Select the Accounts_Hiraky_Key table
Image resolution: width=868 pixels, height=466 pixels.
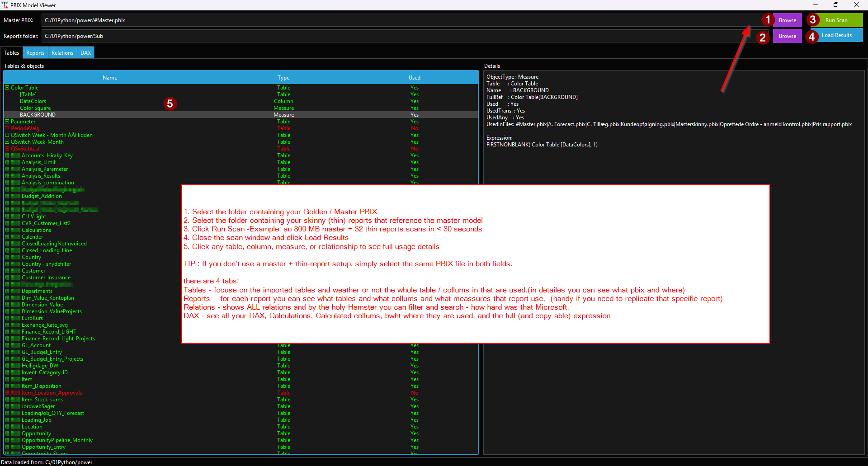click(241, 155)
